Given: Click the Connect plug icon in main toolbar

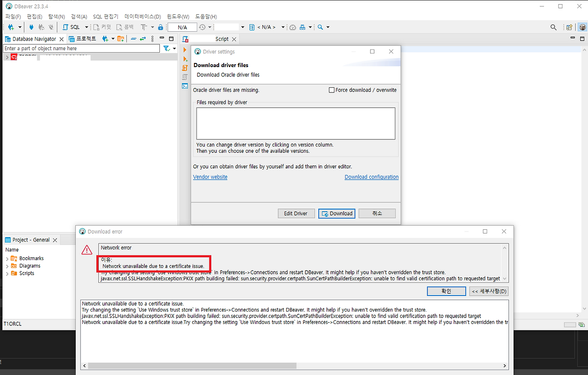Looking at the screenshot, I should (31, 27).
